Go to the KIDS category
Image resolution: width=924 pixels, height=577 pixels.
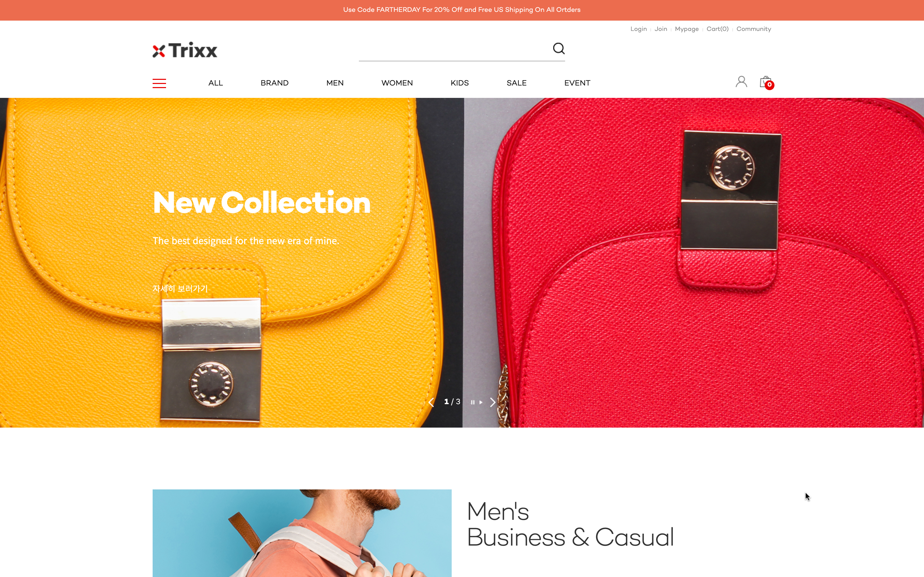point(459,83)
